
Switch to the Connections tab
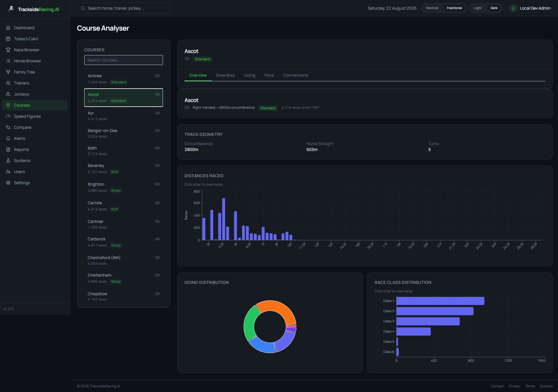point(295,75)
